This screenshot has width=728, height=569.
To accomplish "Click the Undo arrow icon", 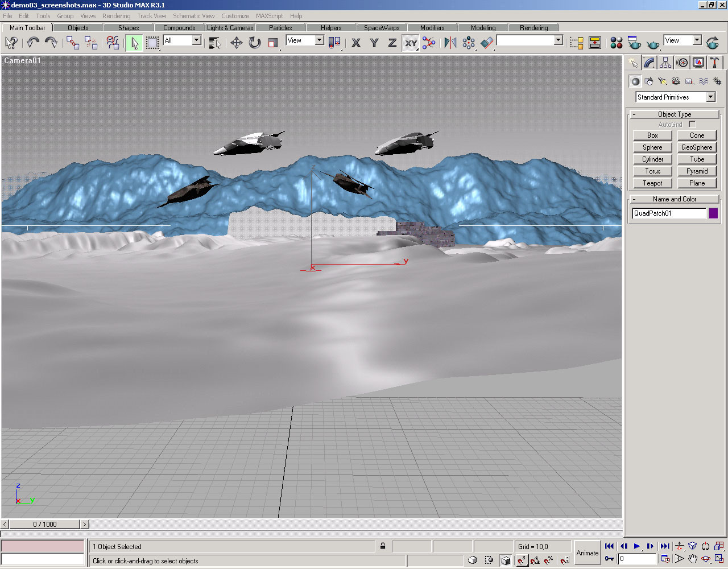I will coord(33,43).
